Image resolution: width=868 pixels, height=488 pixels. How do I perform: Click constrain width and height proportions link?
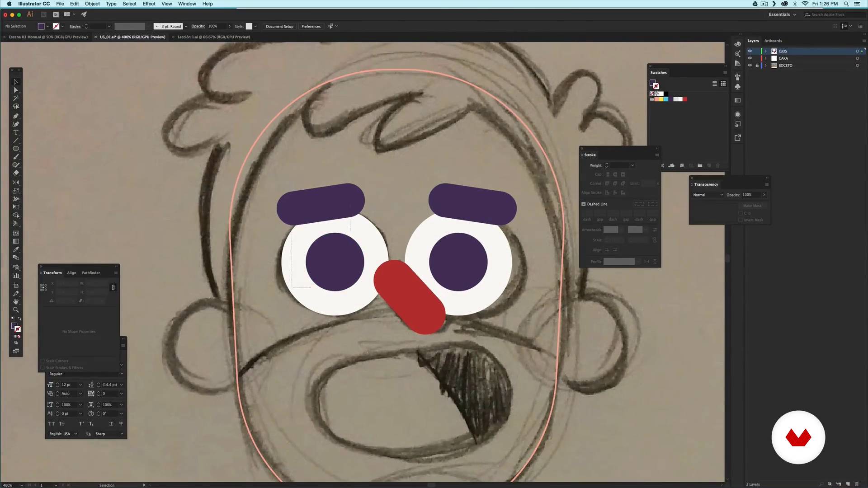click(113, 287)
